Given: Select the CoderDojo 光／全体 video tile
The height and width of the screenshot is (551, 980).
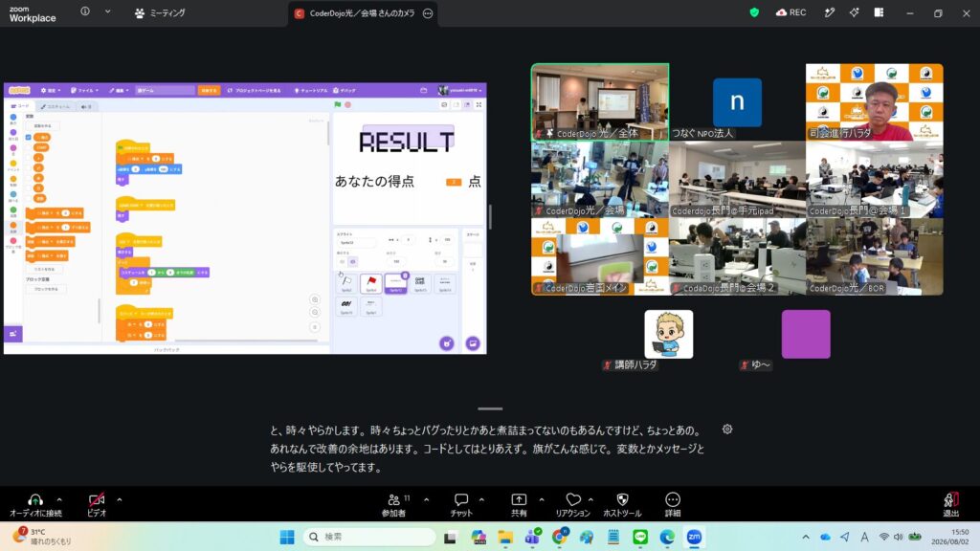Looking at the screenshot, I should coord(600,101).
